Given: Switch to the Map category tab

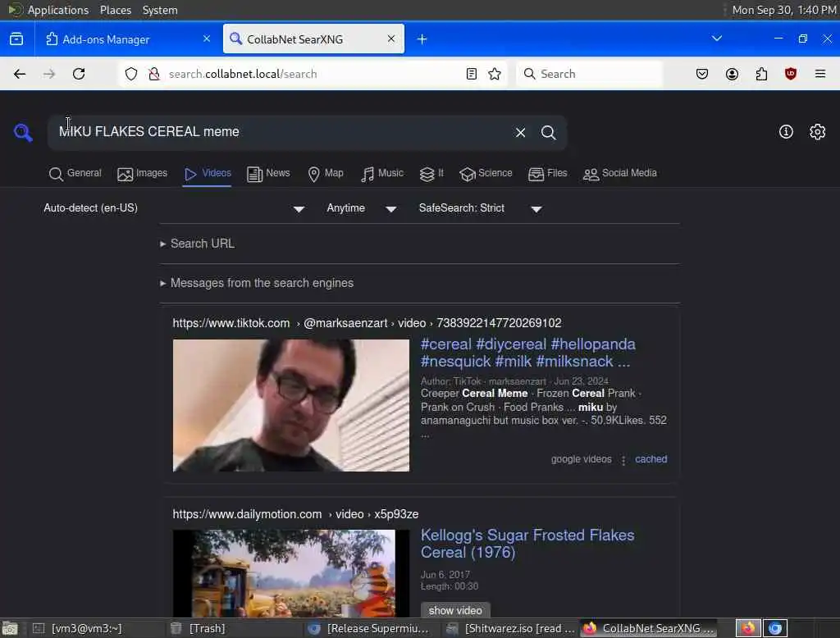Looking at the screenshot, I should tap(326, 174).
